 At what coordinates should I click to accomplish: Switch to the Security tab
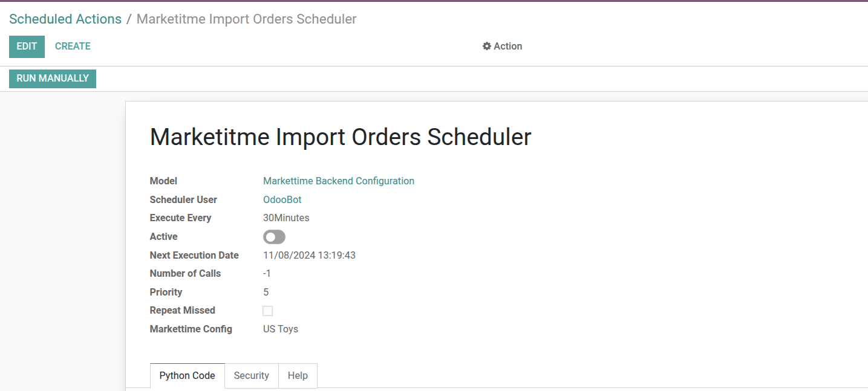click(251, 375)
